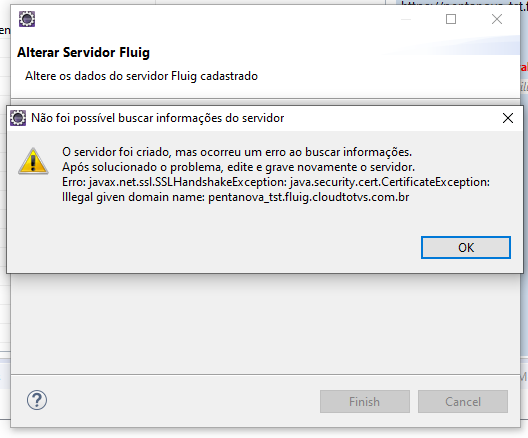528x438 pixels.
Task: Click the empty wizard area below the dialog
Action: 265,323
